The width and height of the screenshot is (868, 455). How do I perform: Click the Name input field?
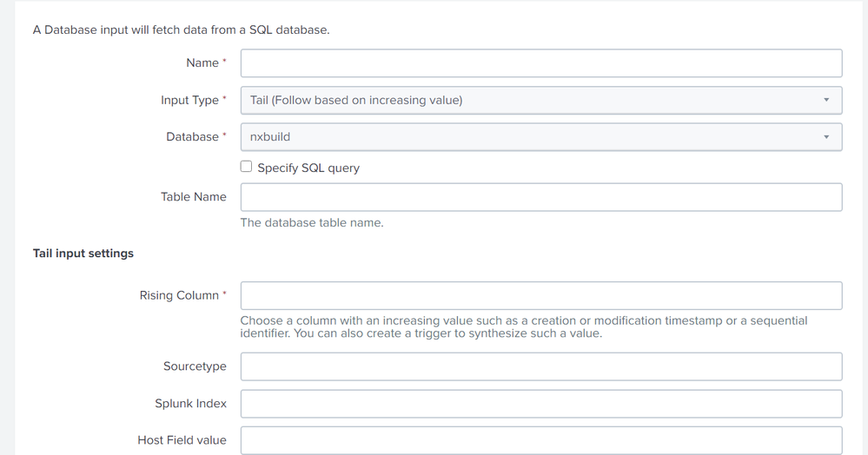click(x=540, y=63)
